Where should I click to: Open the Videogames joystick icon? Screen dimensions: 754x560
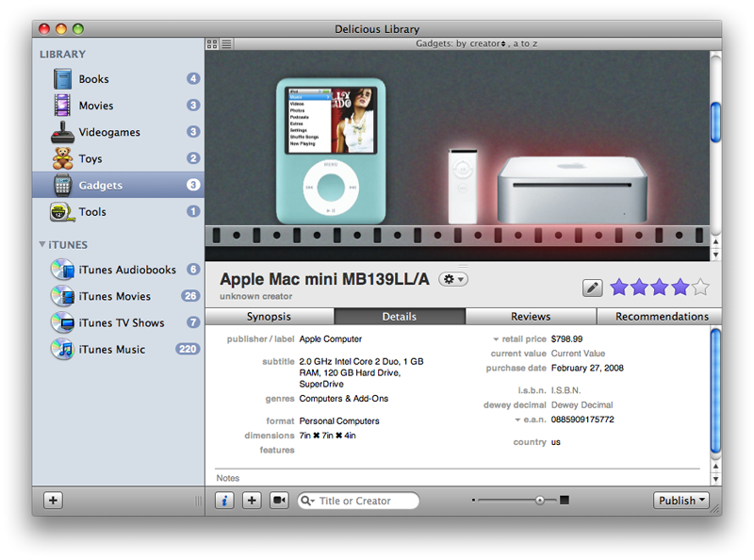62,132
